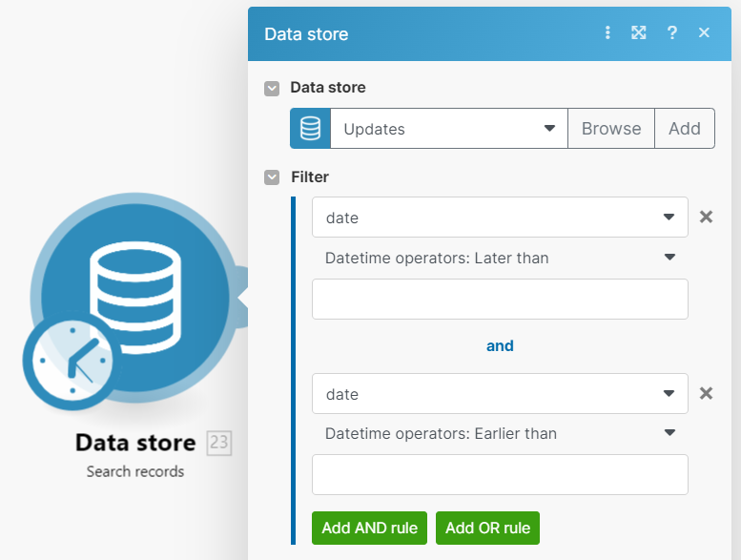Open the panel's three-dot options menu

[607, 33]
